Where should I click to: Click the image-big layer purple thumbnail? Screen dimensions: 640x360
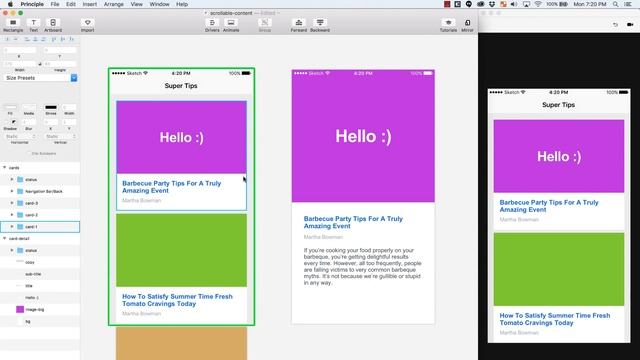[x=20, y=309]
